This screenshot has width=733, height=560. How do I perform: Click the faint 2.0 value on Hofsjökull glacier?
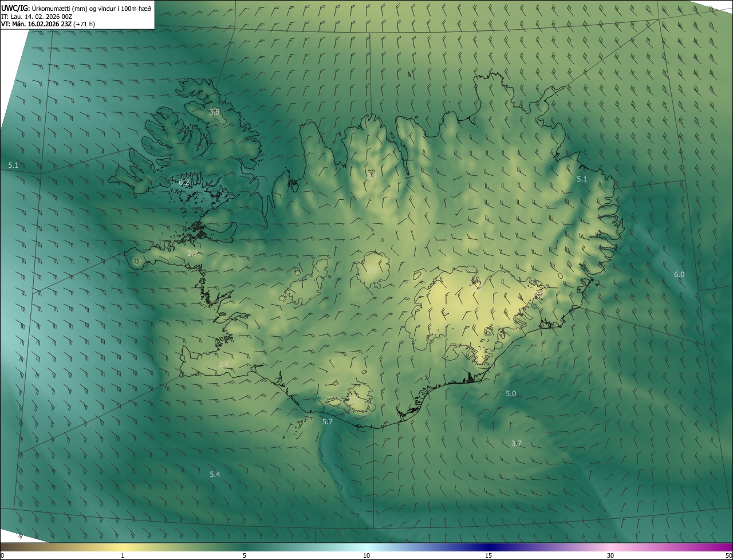coord(372,270)
